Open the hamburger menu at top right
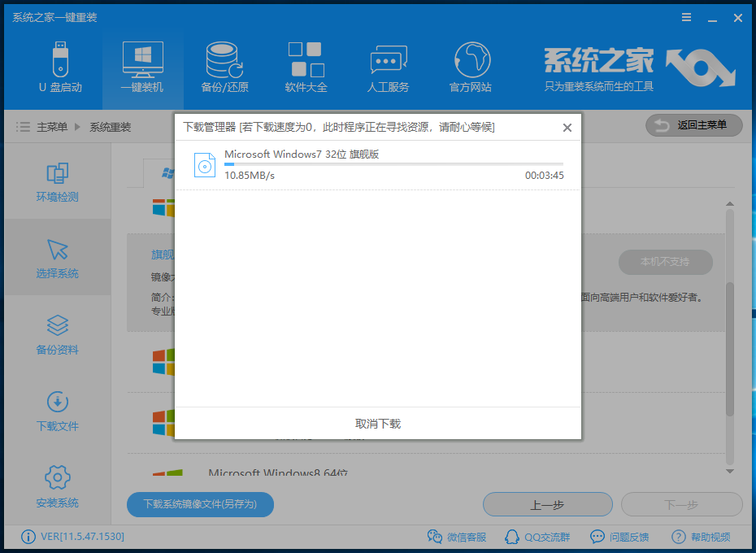 (685, 17)
